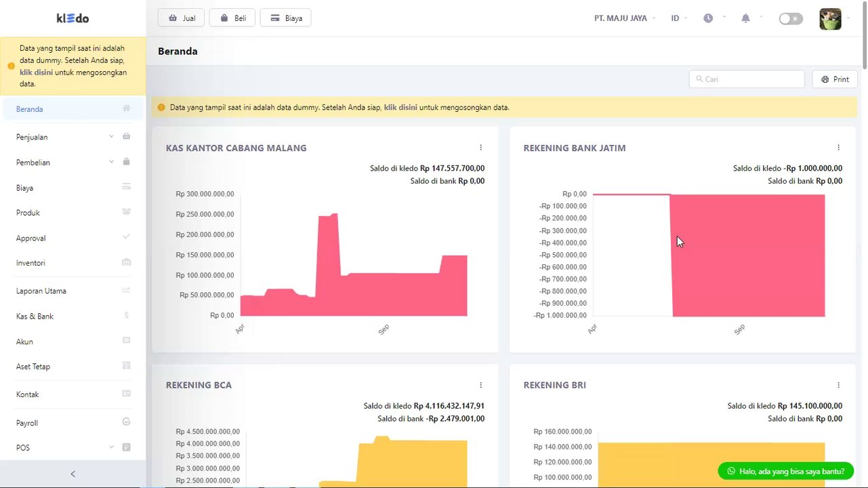868x488 pixels.
Task: Click the Cari search field
Action: (x=747, y=79)
